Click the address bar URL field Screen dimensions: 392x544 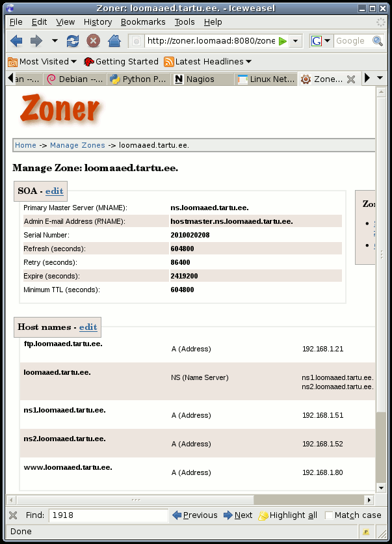pos(211,41)
